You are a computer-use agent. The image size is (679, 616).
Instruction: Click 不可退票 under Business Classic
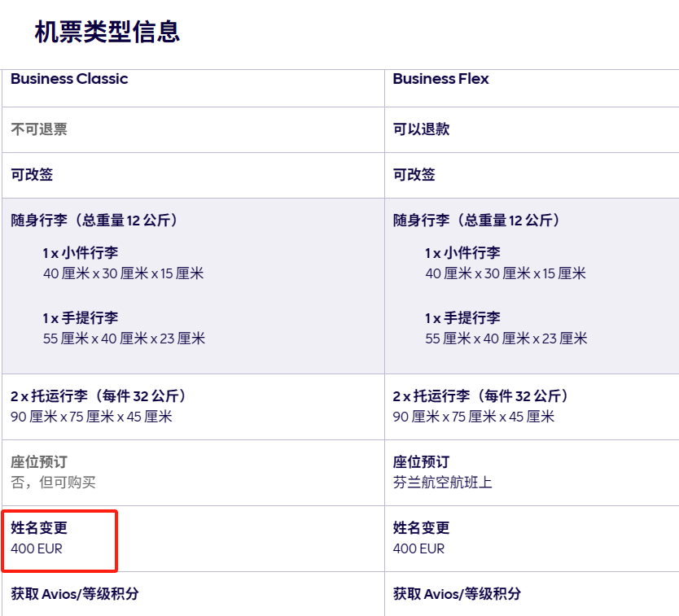(x=39, y=129)
